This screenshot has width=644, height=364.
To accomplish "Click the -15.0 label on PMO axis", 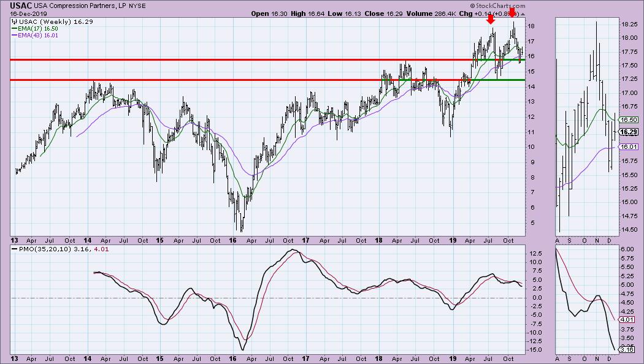I will coord(534,350).
